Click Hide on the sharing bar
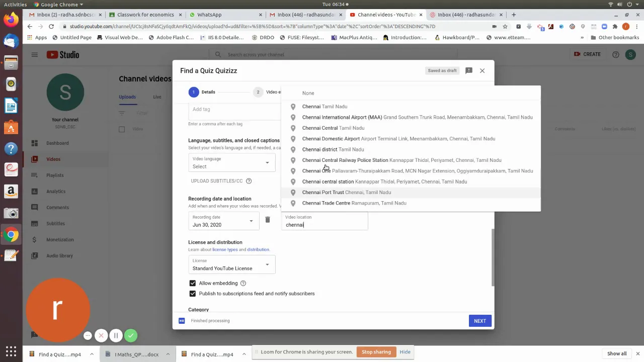The height and width of the screenshot is (362, 644). pos(405,352)
